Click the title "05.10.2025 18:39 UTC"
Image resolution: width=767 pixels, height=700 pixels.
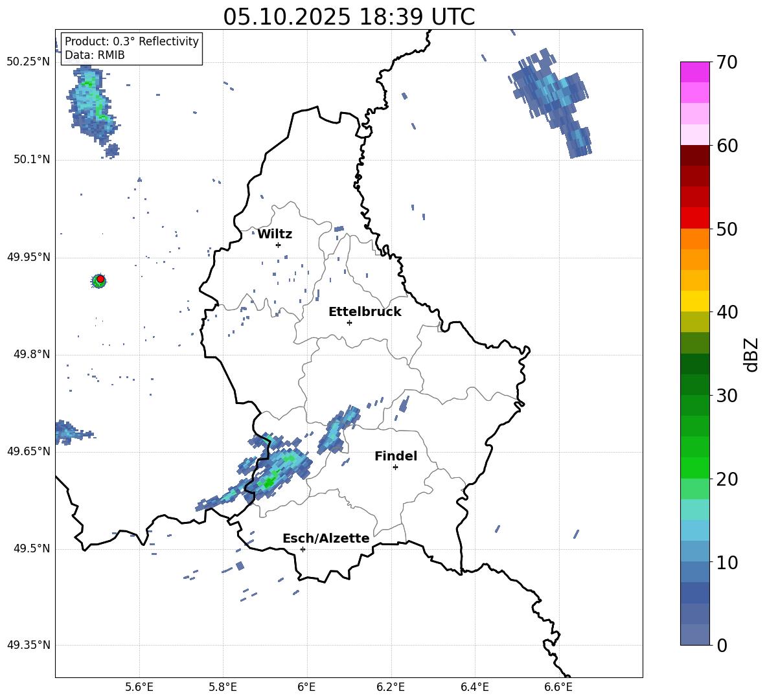pyautogui.click(x=349, y=17)
